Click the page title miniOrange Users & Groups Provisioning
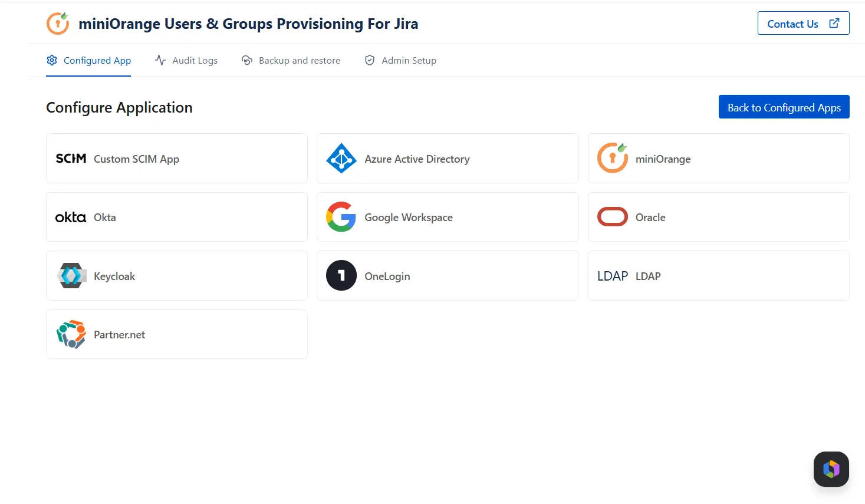 pyautogui.click(x=248, y=24)
